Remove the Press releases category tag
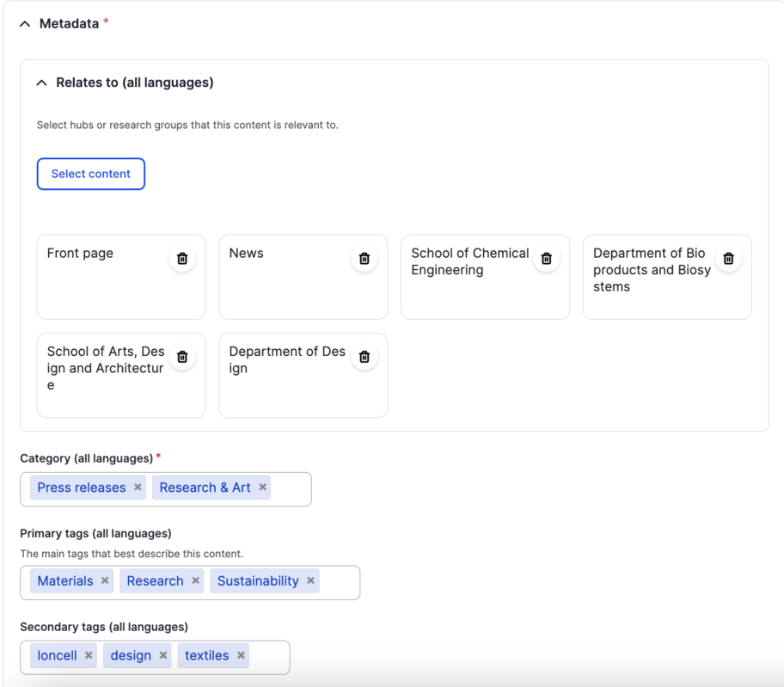 [x=138, y=488]
